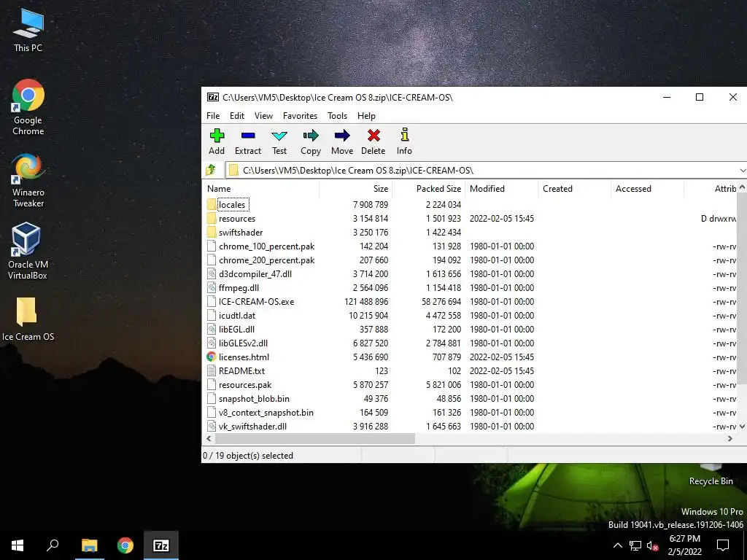The width and height of the screenshot is (747, 560).
Task: Select snapshot_blob.bin file name
Action: point(254,399)
